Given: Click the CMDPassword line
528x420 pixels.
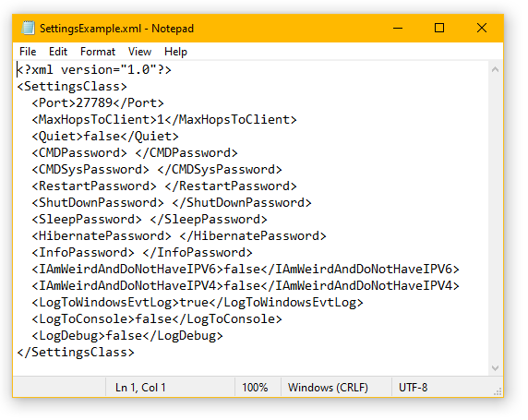Looking at the screenshot, I should 135,153.
